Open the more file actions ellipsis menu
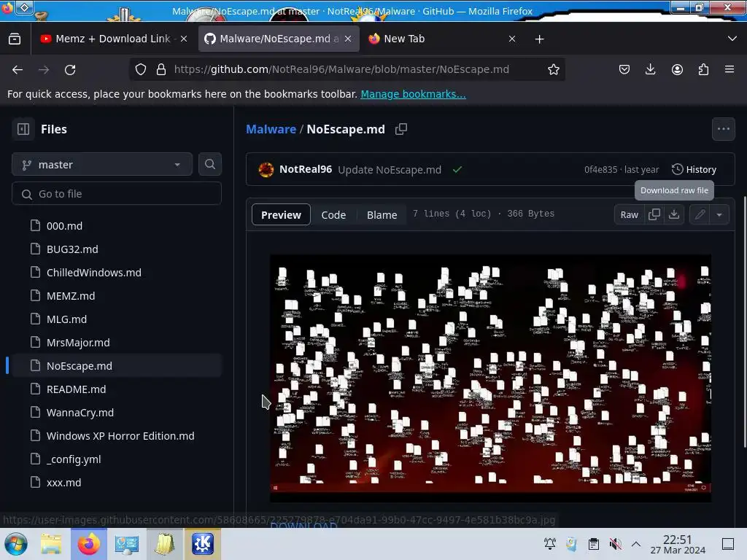Image resolution: width=747 pixels, height=560 pixels. [x=723, y=129]
